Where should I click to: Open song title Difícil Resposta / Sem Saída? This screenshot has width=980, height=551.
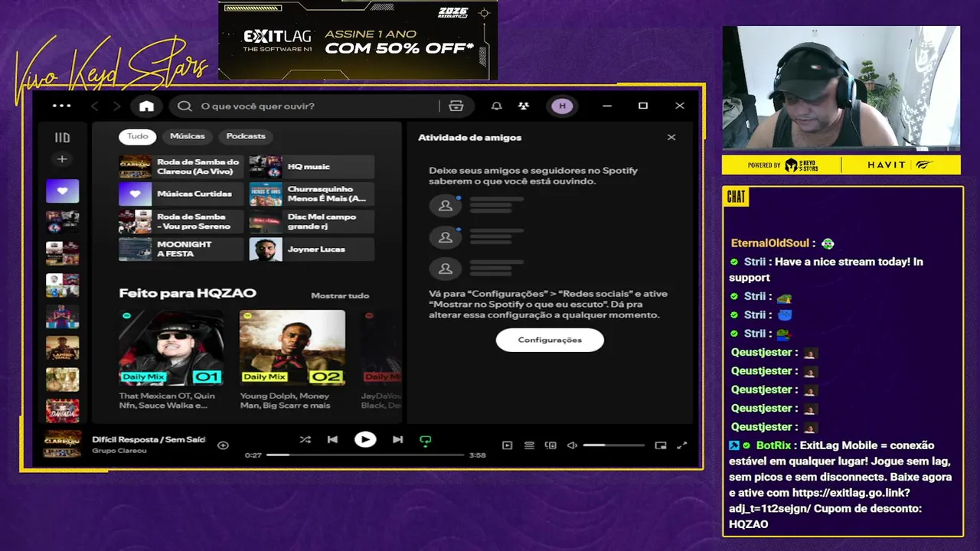pos(149,439)
